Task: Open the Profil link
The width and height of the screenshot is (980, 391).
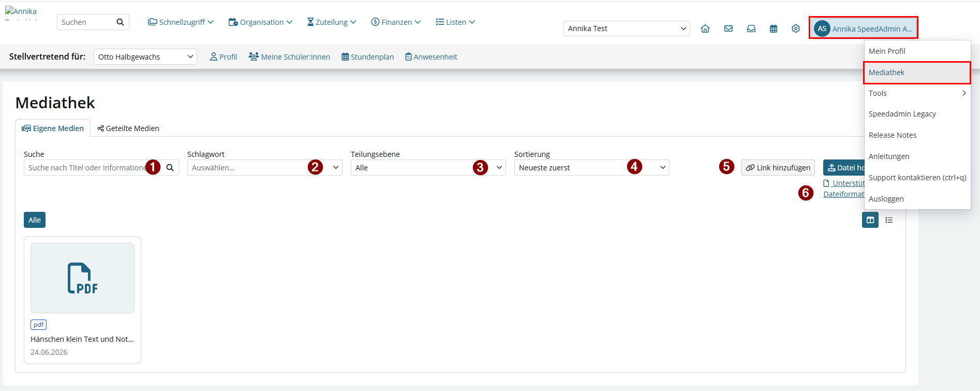Action: point(224,57)
